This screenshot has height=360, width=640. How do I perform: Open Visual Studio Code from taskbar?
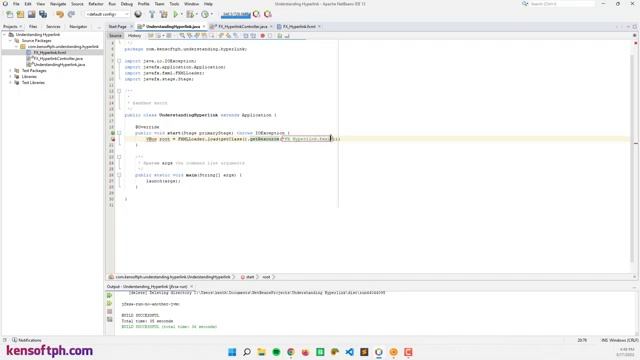tap(349, 352)
